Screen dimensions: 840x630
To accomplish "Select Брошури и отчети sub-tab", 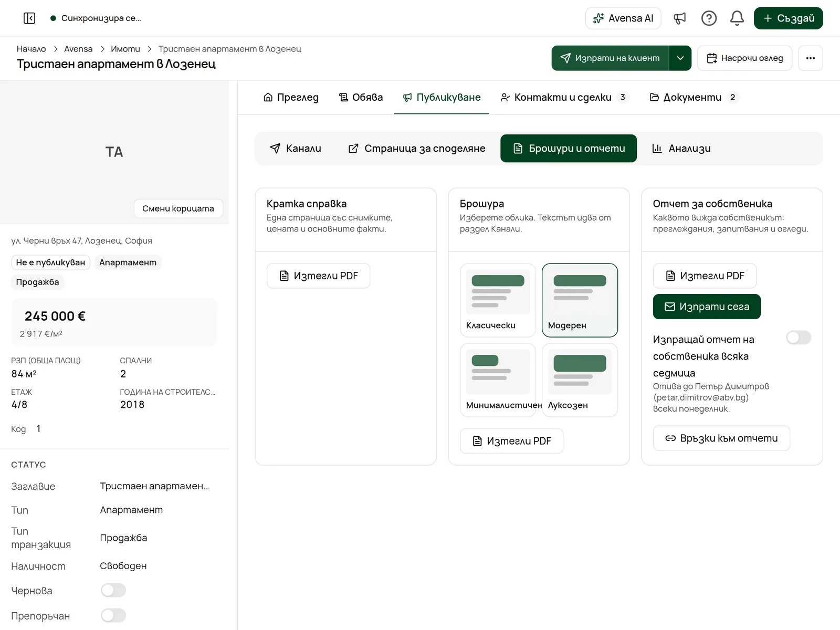I will pyautogui.click(x=569, y=149).
